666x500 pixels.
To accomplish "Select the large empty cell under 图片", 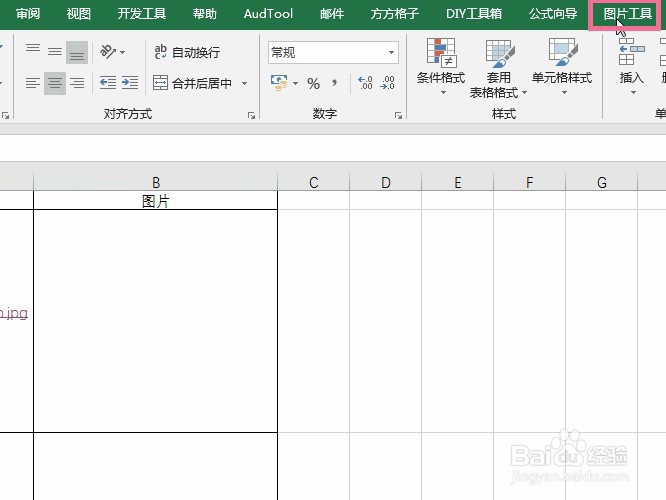I will (155, 321).
